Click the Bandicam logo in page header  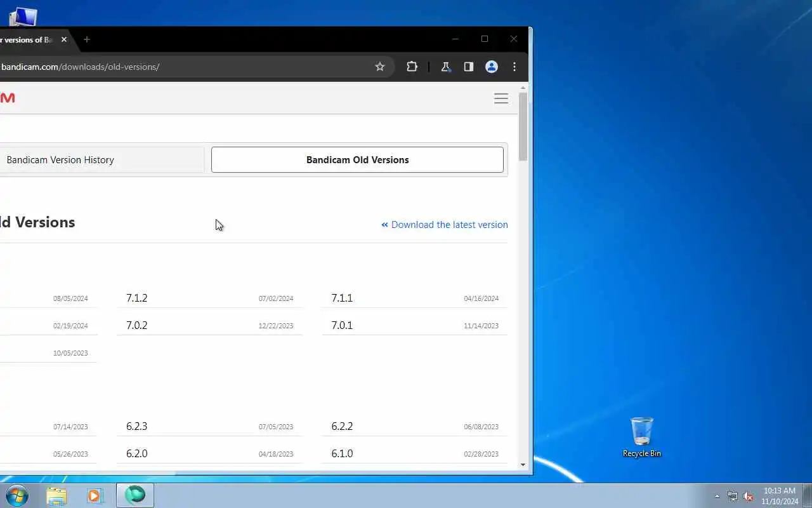coord(8,98)
